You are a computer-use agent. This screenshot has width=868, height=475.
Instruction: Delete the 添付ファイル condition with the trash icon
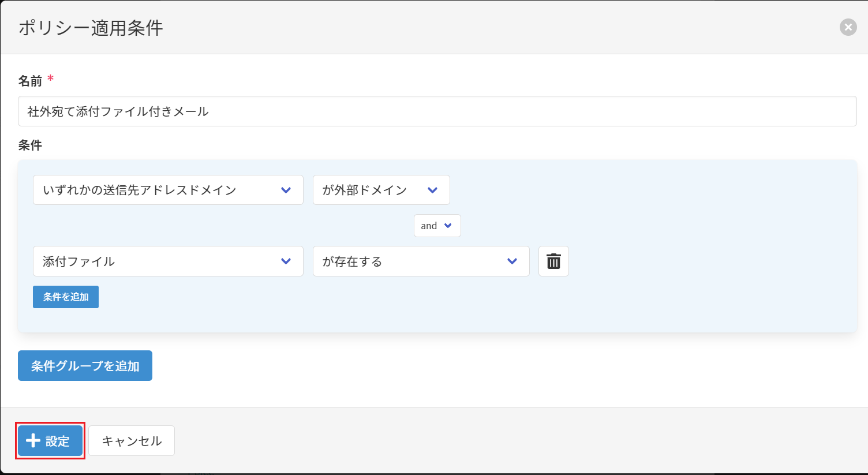553,261
